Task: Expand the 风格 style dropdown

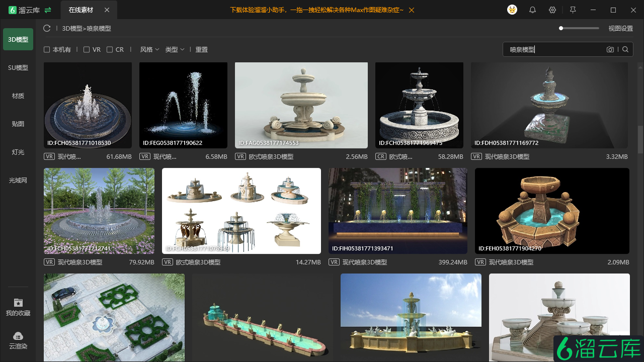Action: point(149,49)
